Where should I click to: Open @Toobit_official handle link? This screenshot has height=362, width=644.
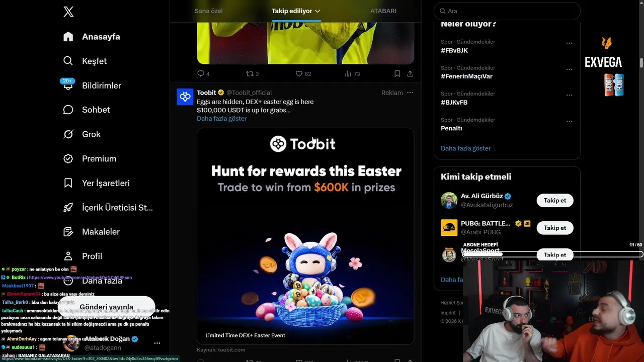pyautogui.click(x=249, y=93)
